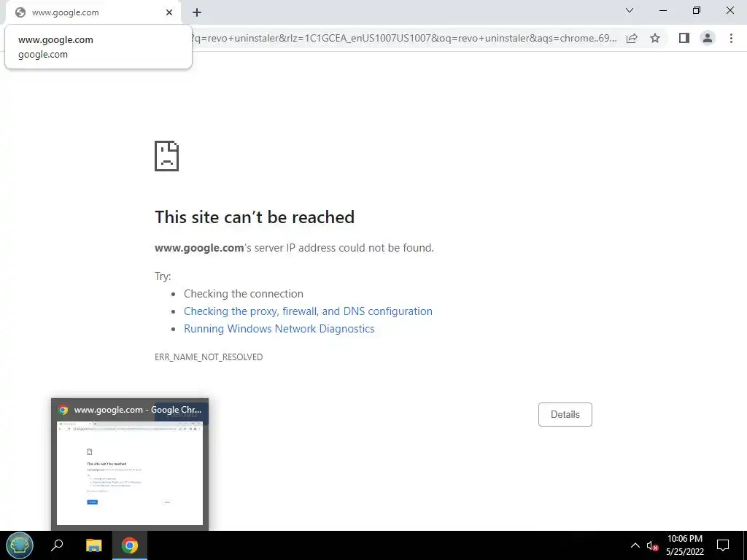Close the www.google.com tab
747x560 pixels.
pos(169,12)
